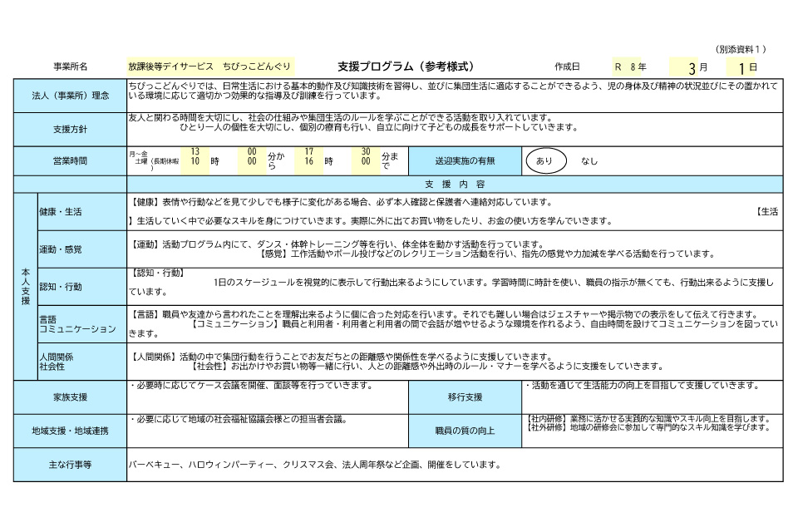Click the 事業所名 facility name field
Image resolution: width=798 pixels, height=532 pixels.
click(x=210, y=66)
